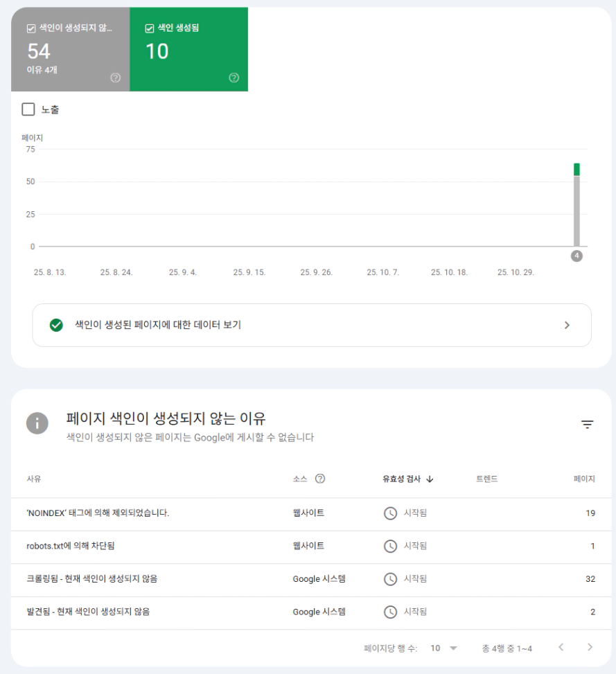Open rows-per-page dropdown showing 10
This screenshot has width=616, height=674.
(x=443, y=648)
